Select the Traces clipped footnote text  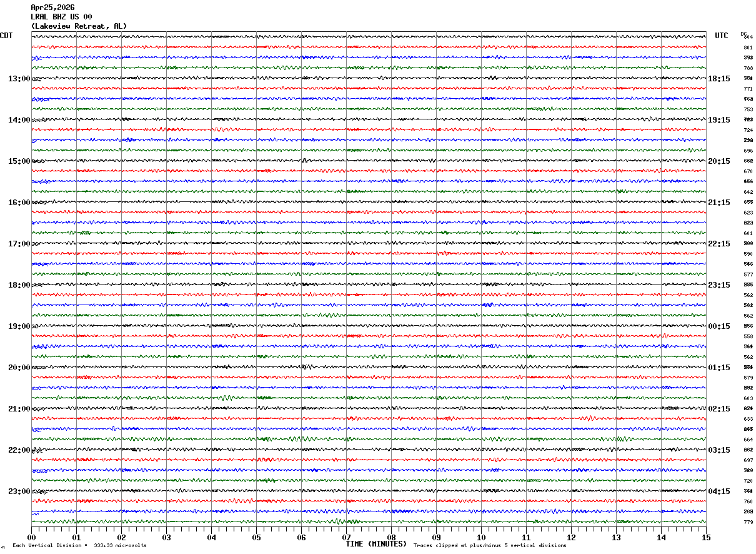tap(490, 546)
